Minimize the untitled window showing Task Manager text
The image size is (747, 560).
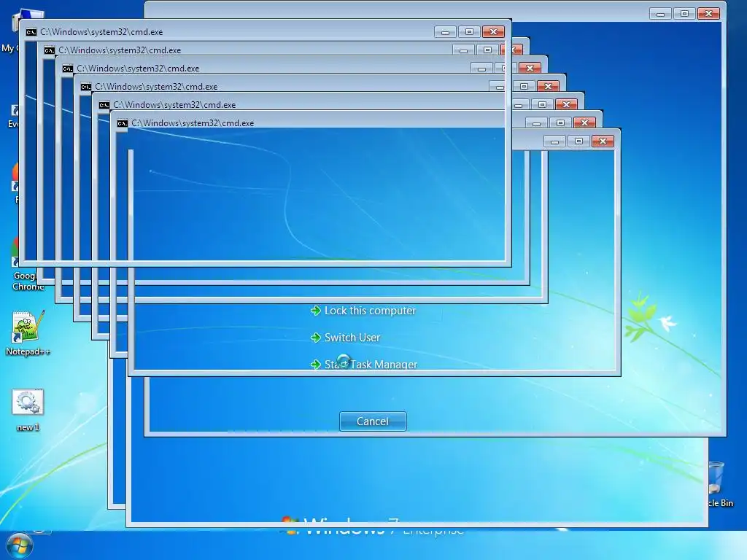[x=554, y=141]
